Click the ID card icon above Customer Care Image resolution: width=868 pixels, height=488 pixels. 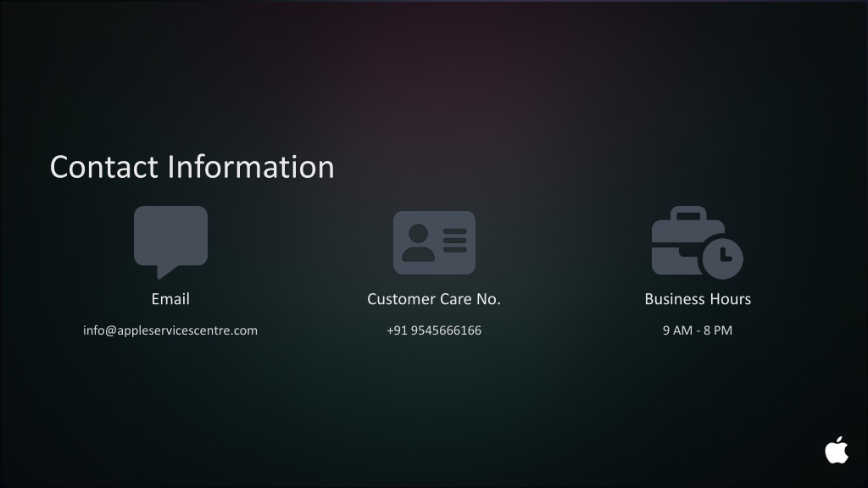pyautogui.click(x=434, y=242)
